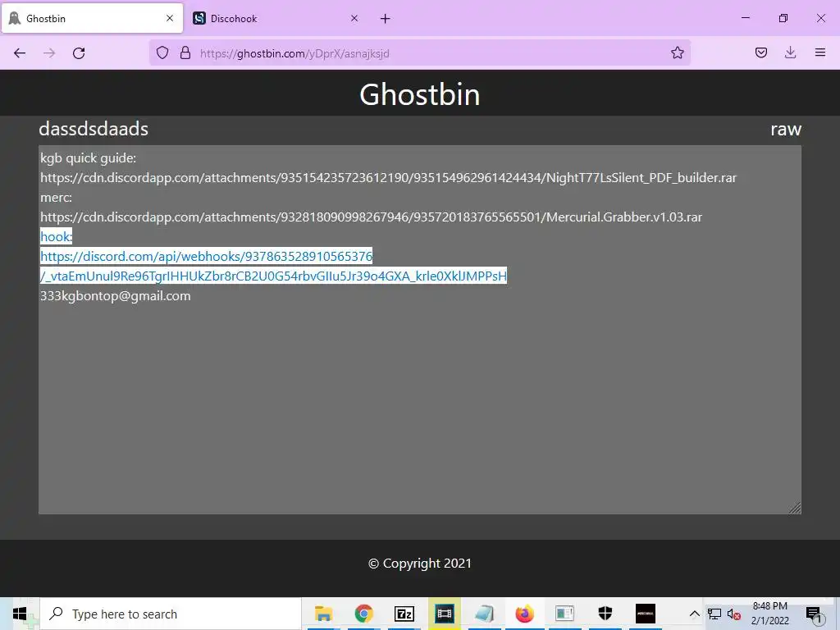Open the raw paste view
Image resolution: width=840 pixels, height=630 pixels.
click(785, 129)
